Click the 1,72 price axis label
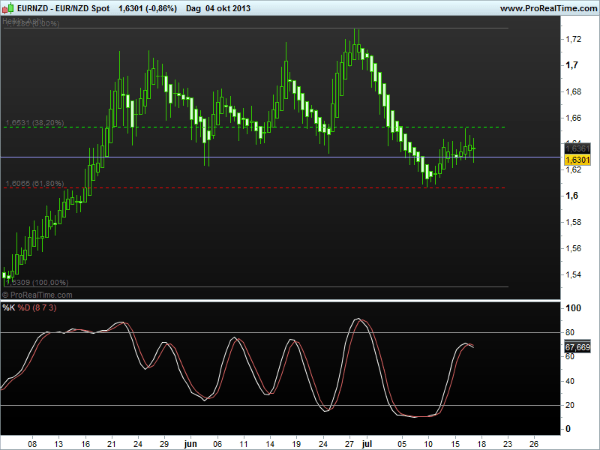The image size is (600, 450). coord(573,39)
